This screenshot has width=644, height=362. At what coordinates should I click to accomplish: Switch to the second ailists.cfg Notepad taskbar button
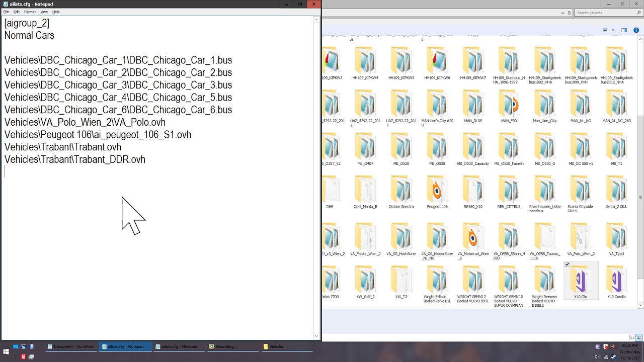point(179,346)
